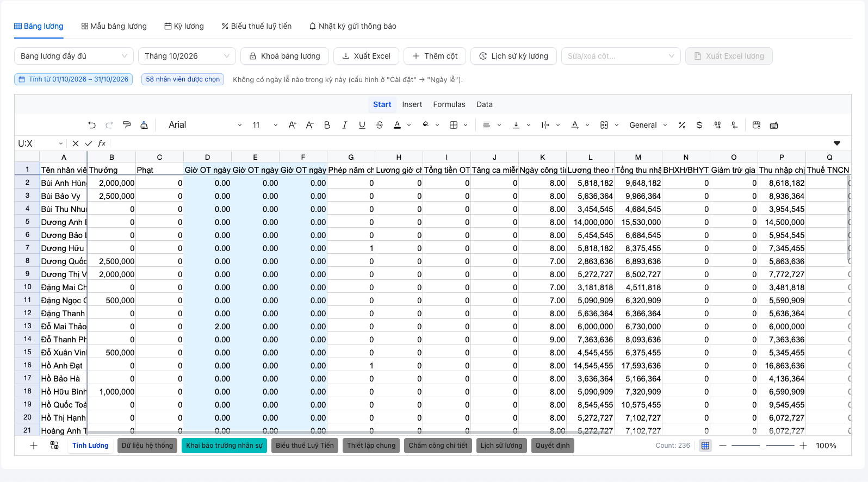Click the cell borders icon
Screen dimensions: 868x482
pos(454,125)
